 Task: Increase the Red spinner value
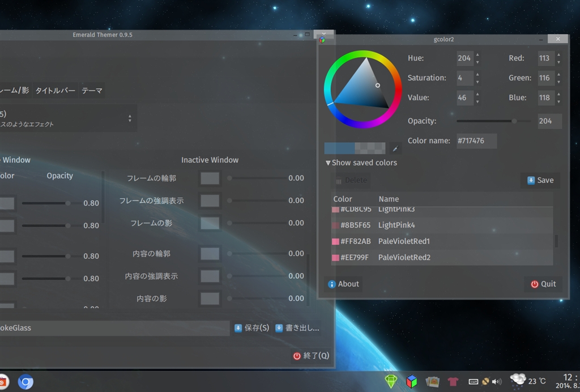click(558, 55)
